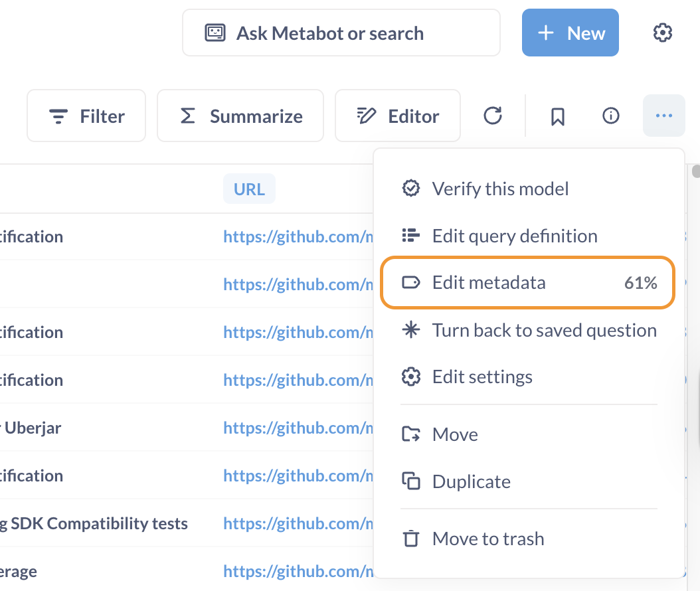Open the Filter button
The height and width of the screenshot is (591, 700).
(86, 116)
